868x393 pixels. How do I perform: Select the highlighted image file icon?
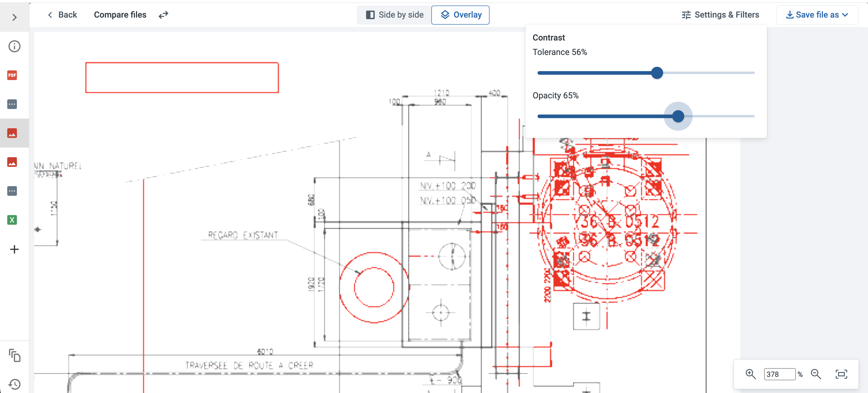point(12,133)
